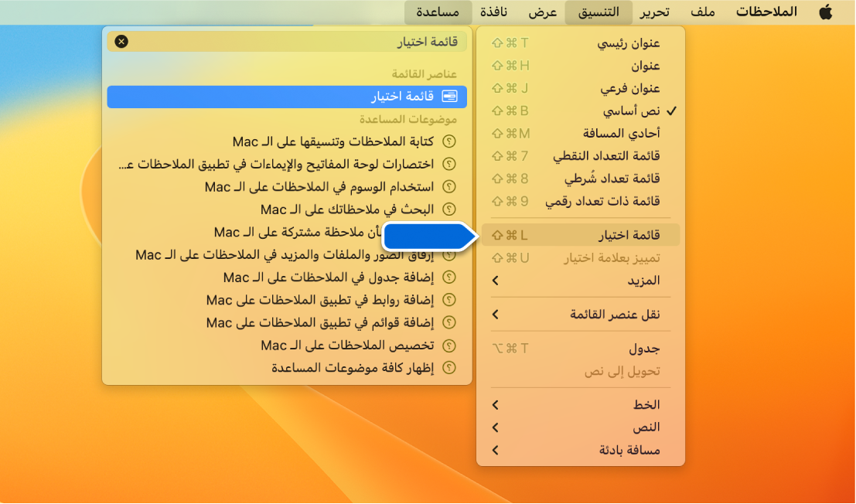Click help icon for "إضافة قوائم في تطبيق الملاحظات"
The height and width of the screenshot is (504, 856).
(x=447, y=320)
